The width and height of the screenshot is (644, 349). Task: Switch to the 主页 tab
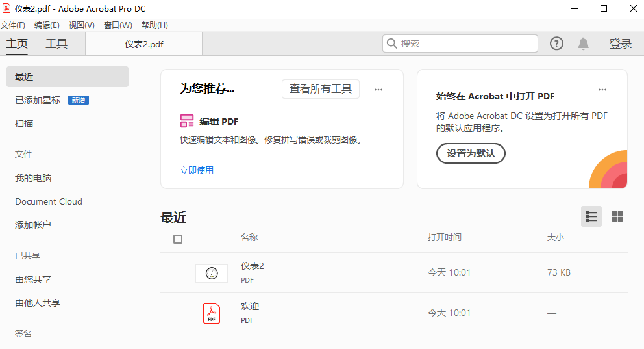(x=17, y=44)
